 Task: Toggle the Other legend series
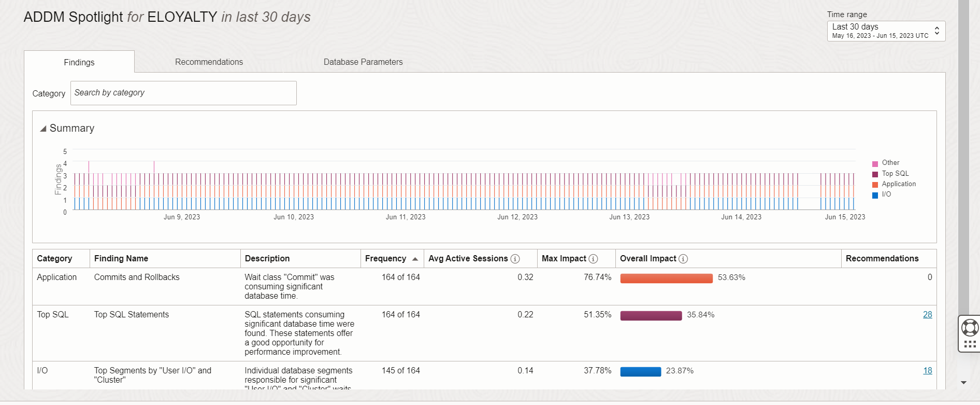(890, 163)
